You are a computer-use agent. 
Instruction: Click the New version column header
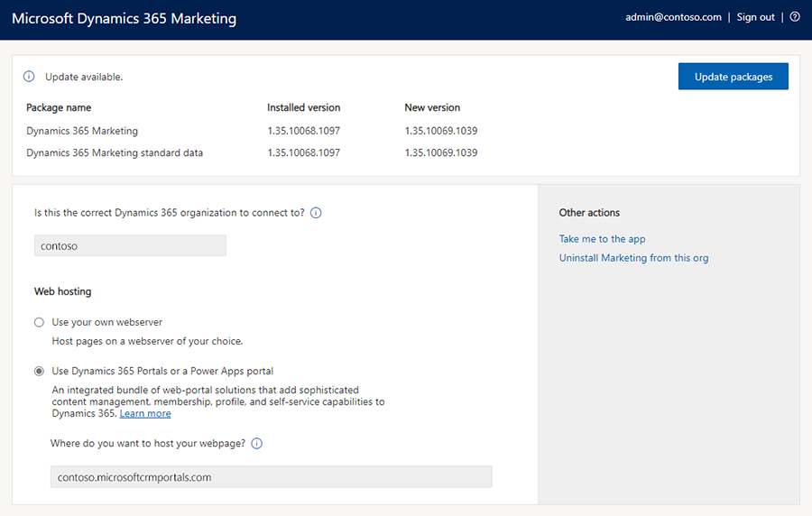(x=432, y=107)
